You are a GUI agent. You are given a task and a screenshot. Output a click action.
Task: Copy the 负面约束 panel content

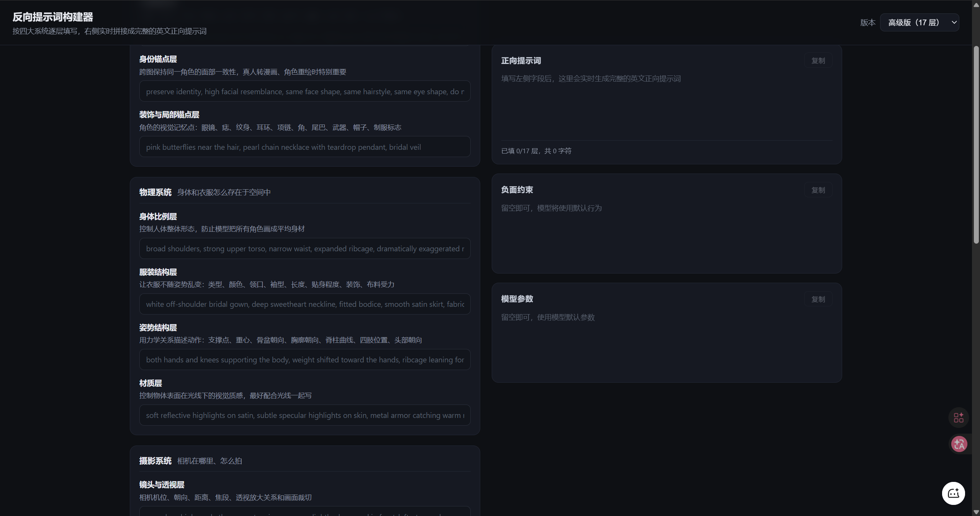[818, 190]
